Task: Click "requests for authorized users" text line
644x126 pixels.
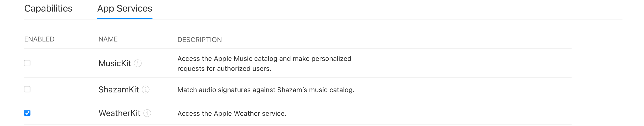Action: point(224,69)
